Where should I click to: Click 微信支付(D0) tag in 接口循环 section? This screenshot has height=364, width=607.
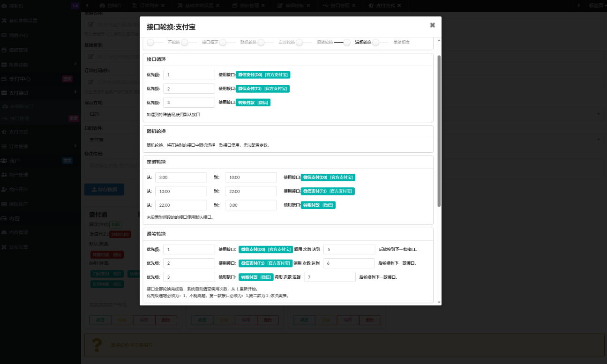click(263, 74)
